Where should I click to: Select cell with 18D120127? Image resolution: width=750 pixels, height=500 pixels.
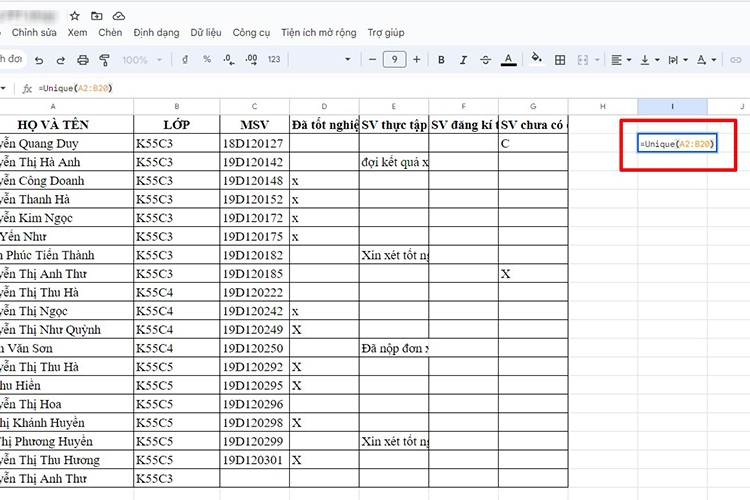254,143
